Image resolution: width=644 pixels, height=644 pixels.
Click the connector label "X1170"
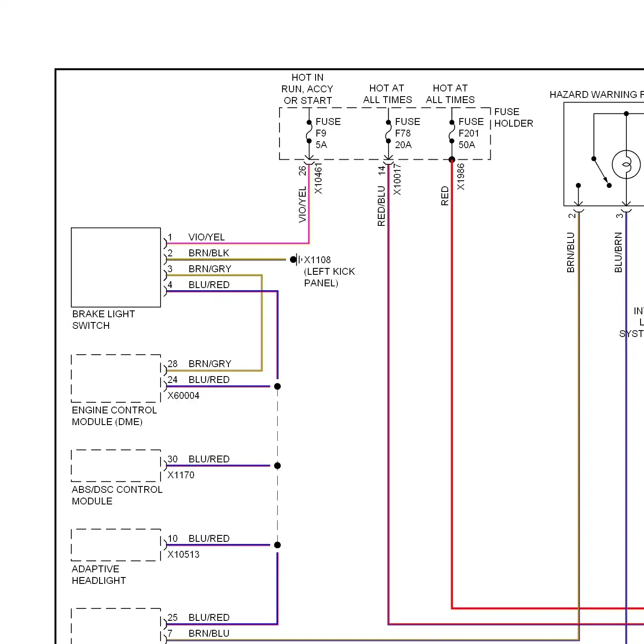click(181, 475)
